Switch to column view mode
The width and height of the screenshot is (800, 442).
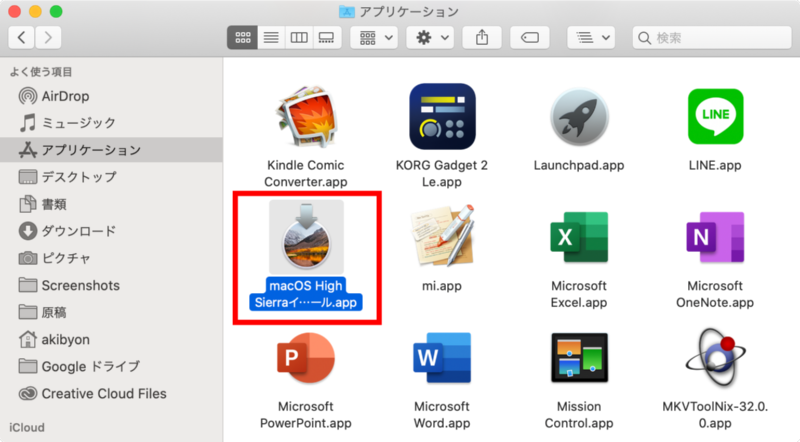(298, 38)
